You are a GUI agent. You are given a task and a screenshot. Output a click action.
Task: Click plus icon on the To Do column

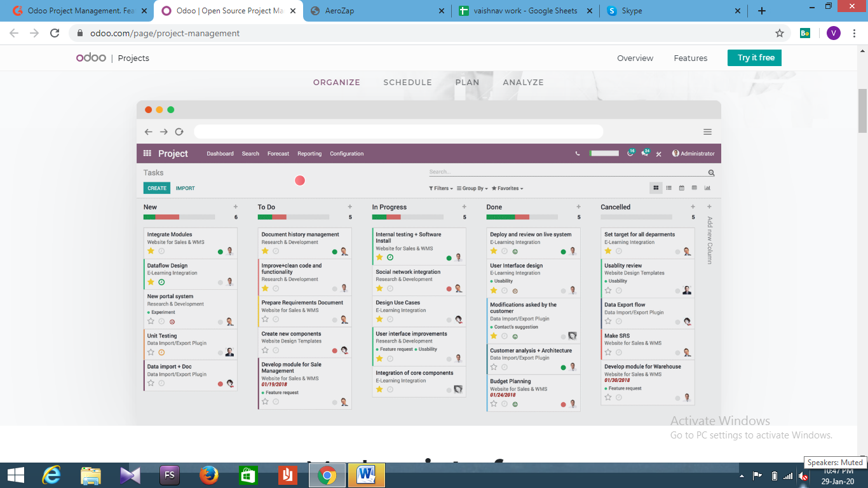pos(350,207)
